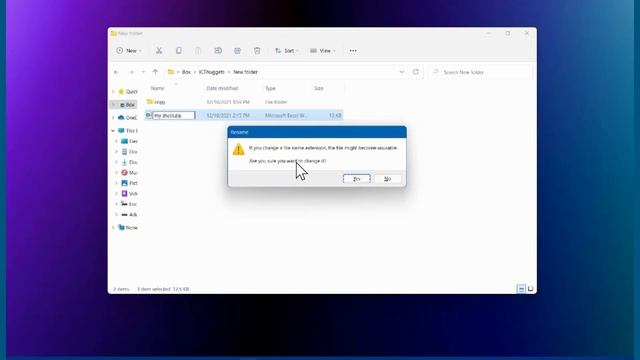
Task: Select OneDrive in navigation pane
Action: 128,118
